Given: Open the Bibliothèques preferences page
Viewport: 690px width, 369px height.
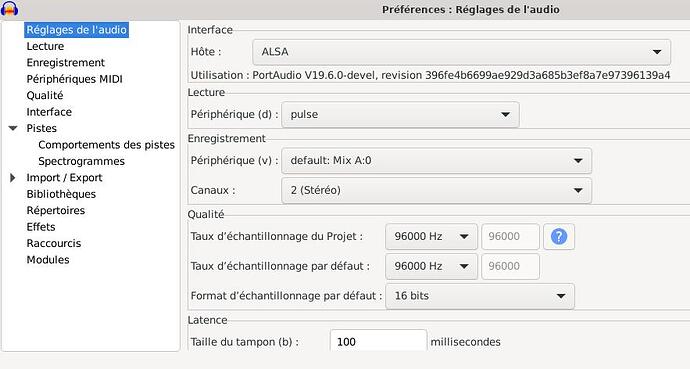Looking at the screenshot, I should pos(61,194).
